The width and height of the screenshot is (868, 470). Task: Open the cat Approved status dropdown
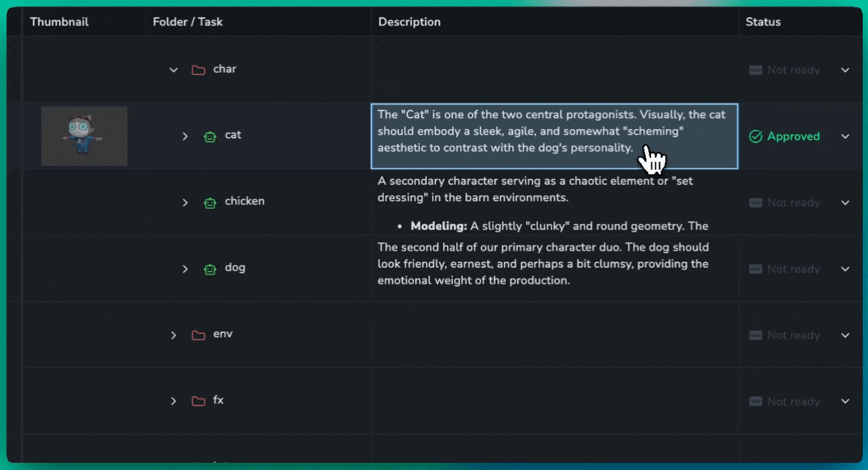(845, 136)
